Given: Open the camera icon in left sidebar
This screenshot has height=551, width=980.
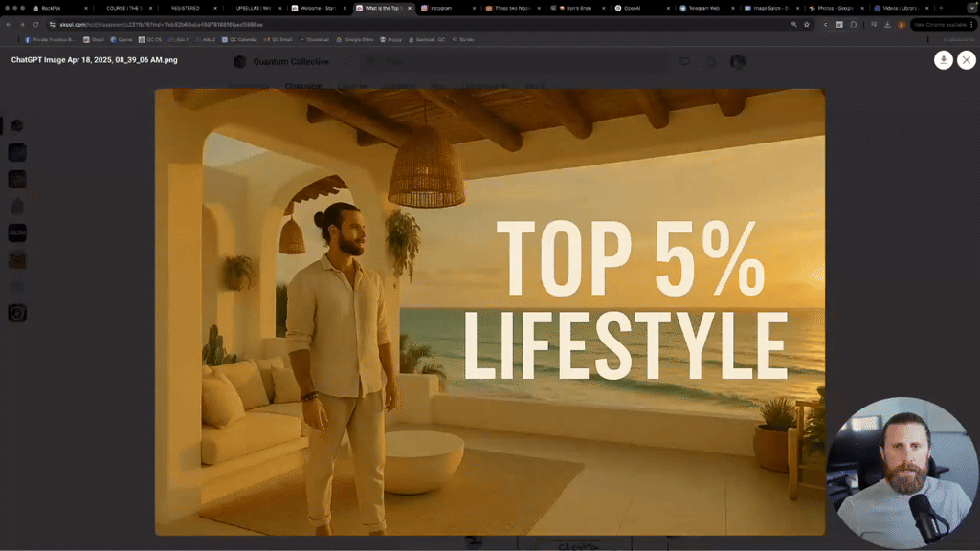Looking at the screenshot, I should pos(17,313).
